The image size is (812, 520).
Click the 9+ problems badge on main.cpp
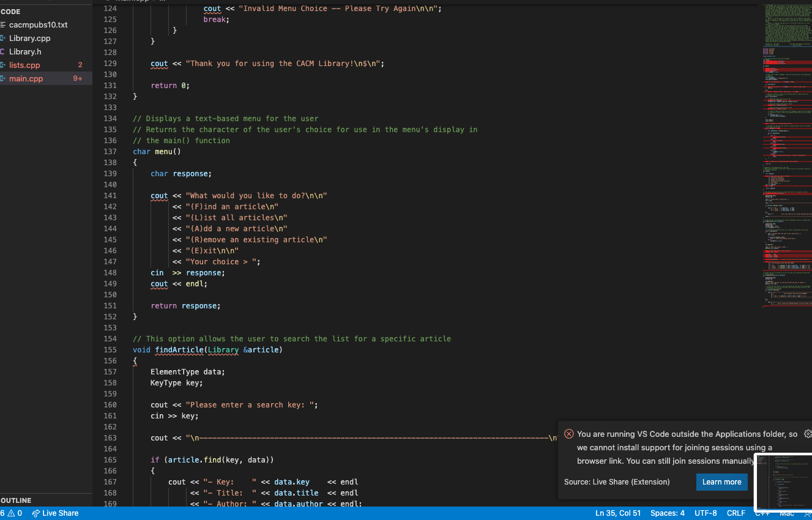(x=78, y=79)
